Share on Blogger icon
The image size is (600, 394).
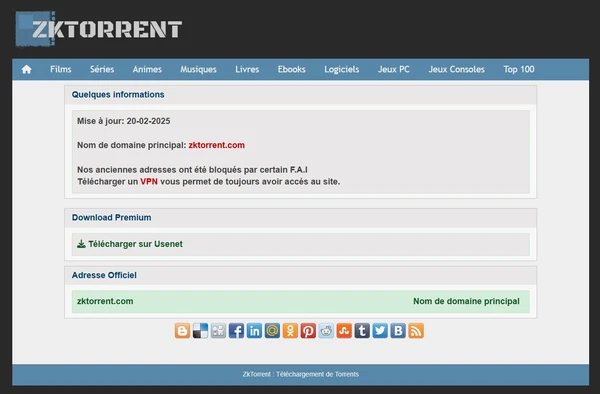pos(183,331)
